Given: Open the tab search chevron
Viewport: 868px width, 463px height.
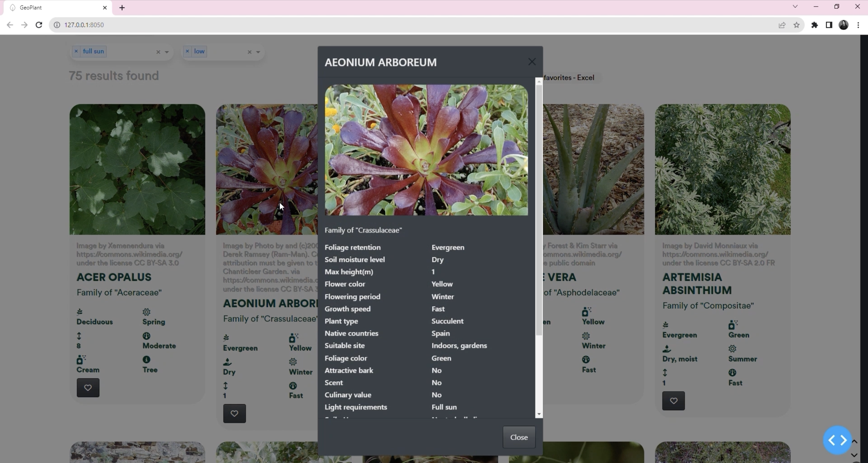Looking at the screenshot, I should pyautogui.click(x=795, y=6).
